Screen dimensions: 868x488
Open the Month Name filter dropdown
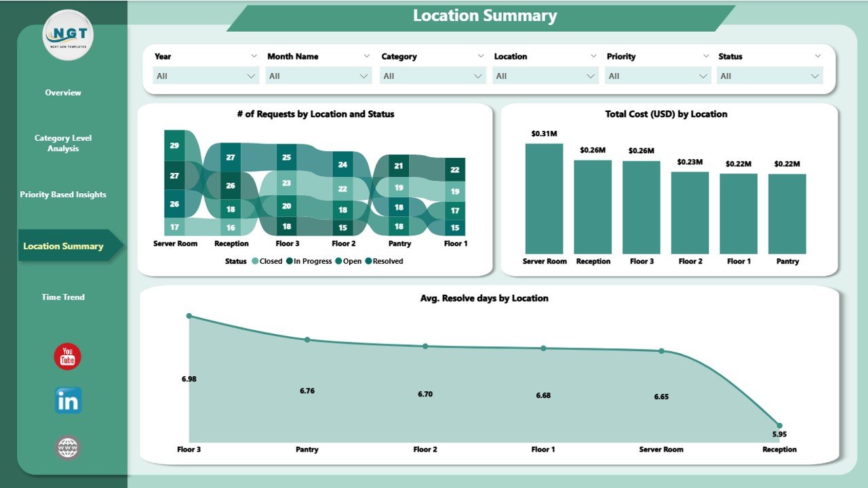(x=319, y=76)
